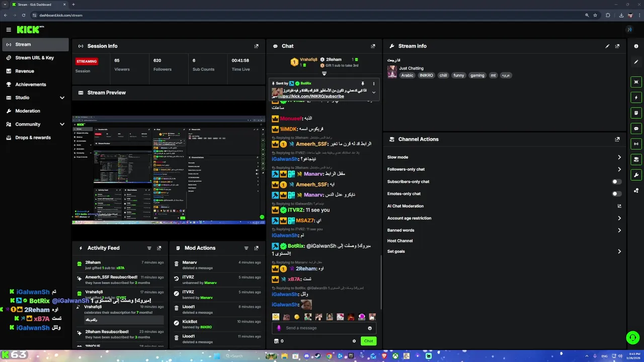Screen dimensions: 644x362
Task: Toggle the wrench widget in right rail
Action: [x=636, y=175]
